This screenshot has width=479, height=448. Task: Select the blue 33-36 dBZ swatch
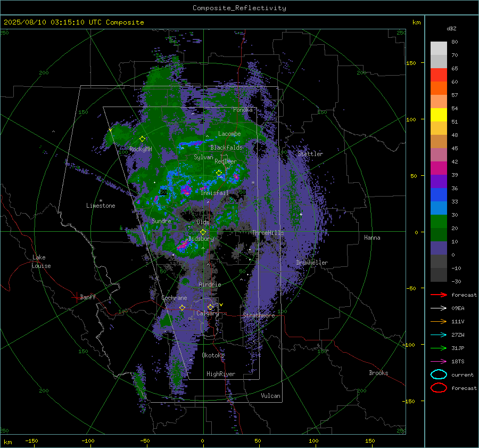click(x=439, y=195)
